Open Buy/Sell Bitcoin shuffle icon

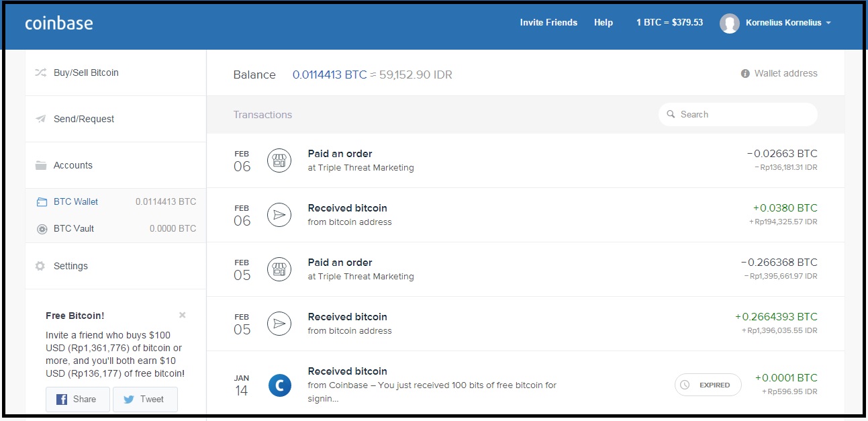click(40, 73)
